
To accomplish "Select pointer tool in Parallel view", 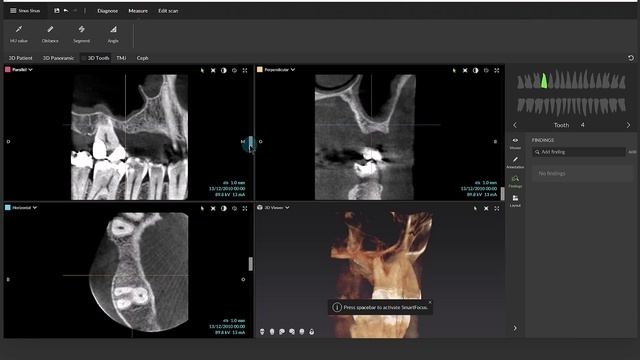I will pos(202,70).
